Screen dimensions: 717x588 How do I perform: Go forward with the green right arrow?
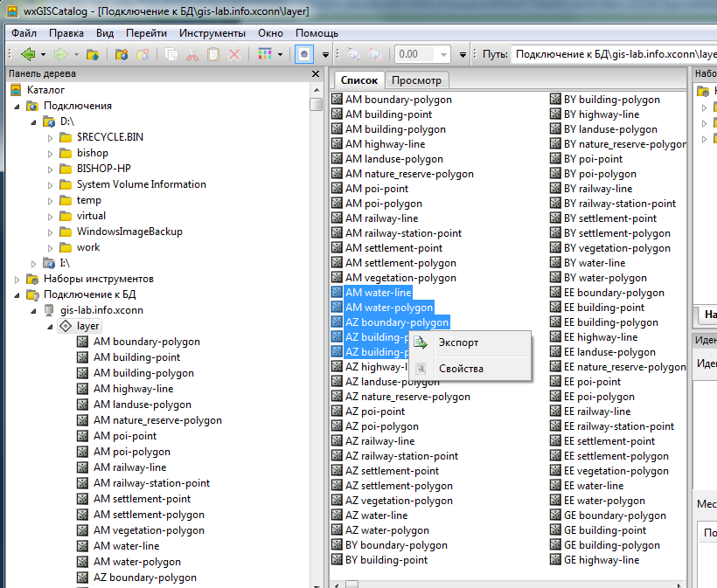61,54
